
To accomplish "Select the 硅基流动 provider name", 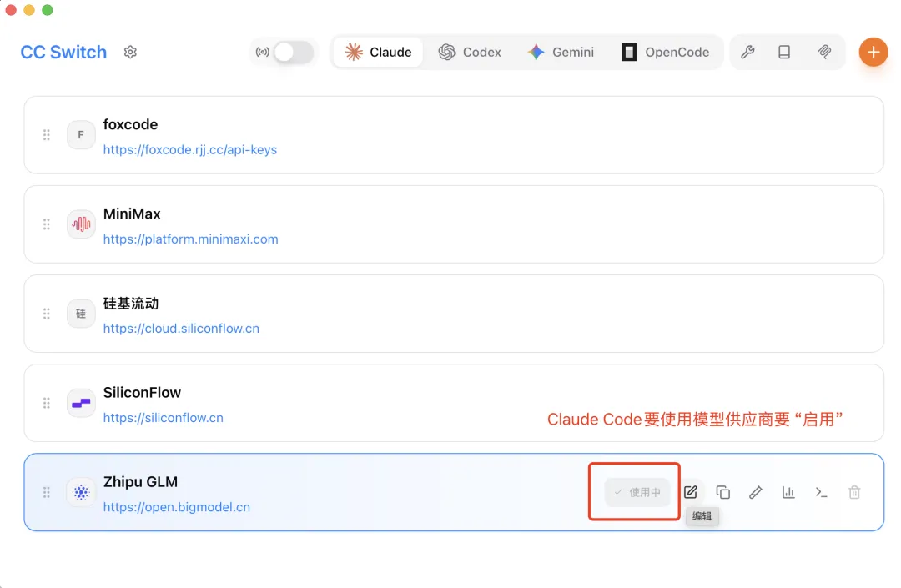I will click(130, 304).
